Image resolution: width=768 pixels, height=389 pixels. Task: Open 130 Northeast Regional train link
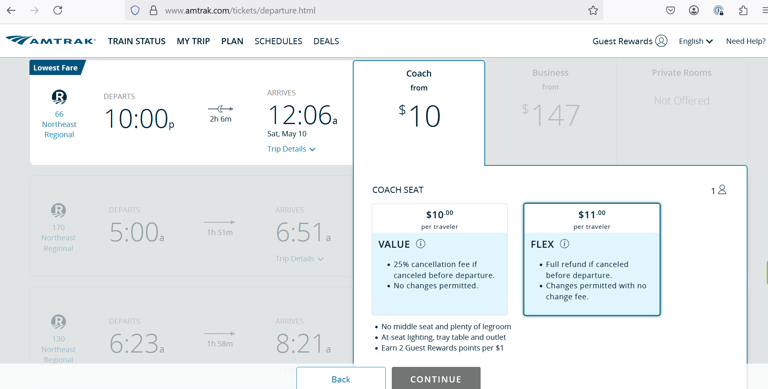point(58,349)
